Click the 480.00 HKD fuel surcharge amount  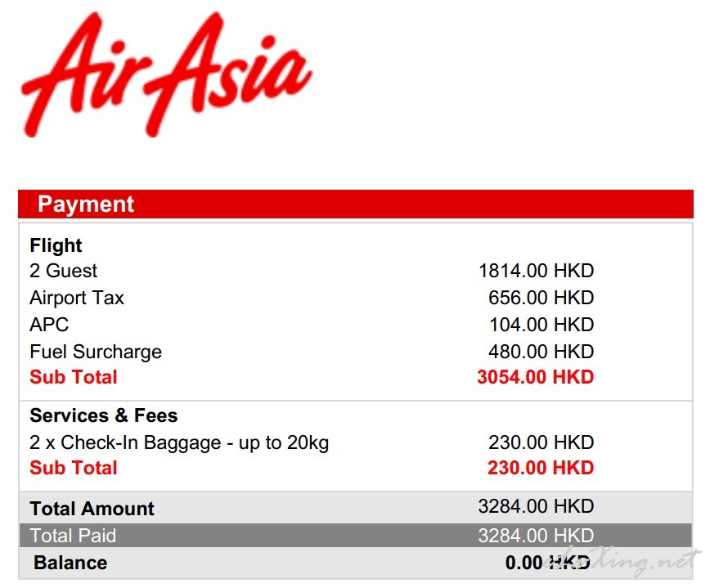click(541, 352)
